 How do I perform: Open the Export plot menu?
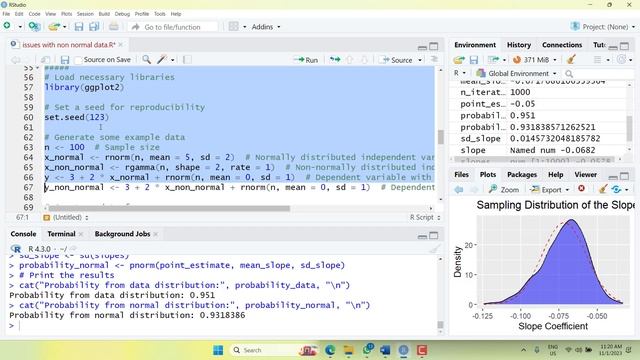(549, 189)
